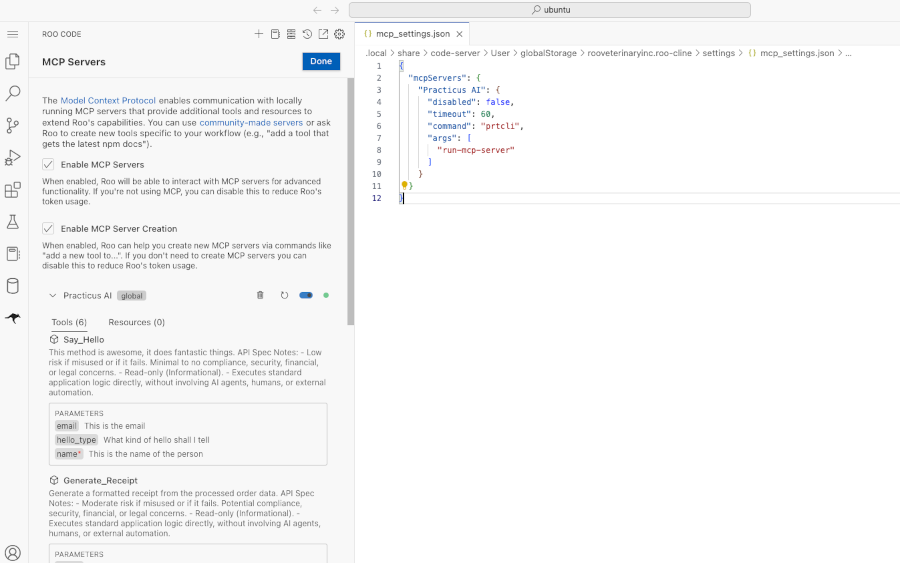
Task: Pop Roo Code out into an editor tab
Action: click(x=323, y=34)
